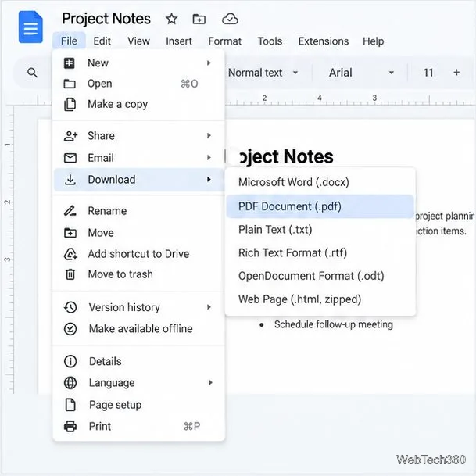The width and height of the screenshot is (476, 476).
Task: Download as OpenDocument Format (.odt)
Action: point(320,276)
